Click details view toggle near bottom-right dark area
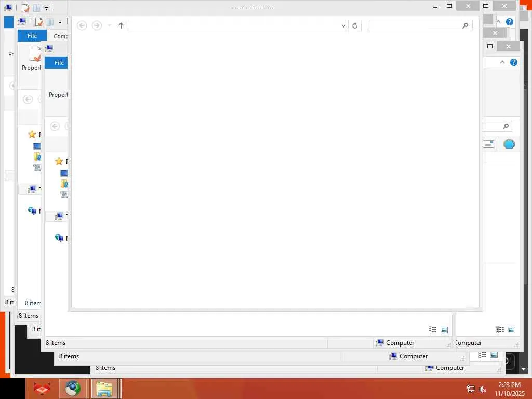This screenshot has width=532, height=399. (482, 355)
